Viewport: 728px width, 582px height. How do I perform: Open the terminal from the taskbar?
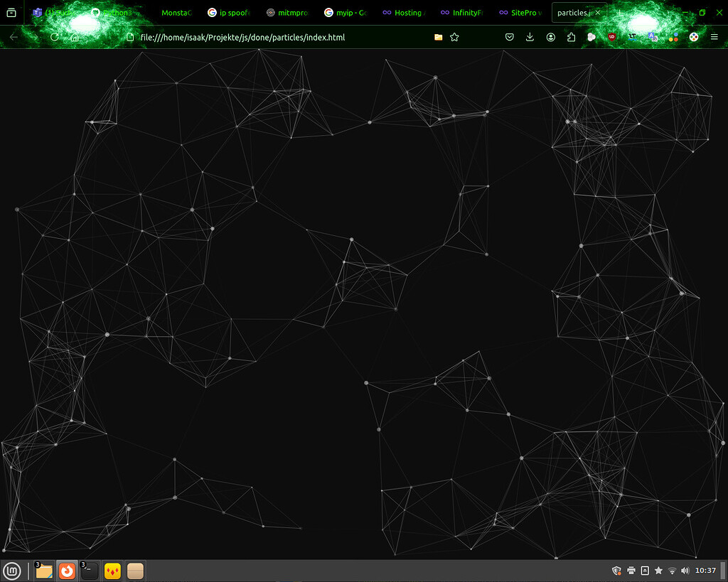click(90, 571)
